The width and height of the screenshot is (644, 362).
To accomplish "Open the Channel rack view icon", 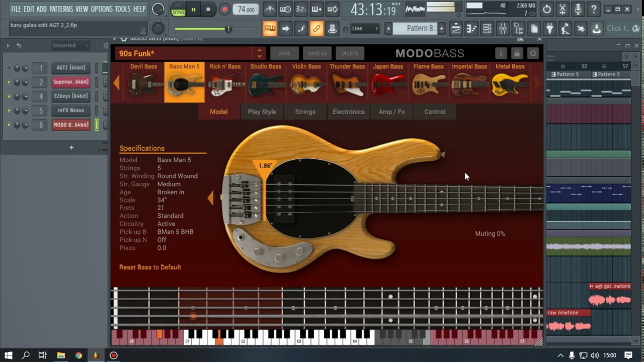I will [x=487, y=29].
